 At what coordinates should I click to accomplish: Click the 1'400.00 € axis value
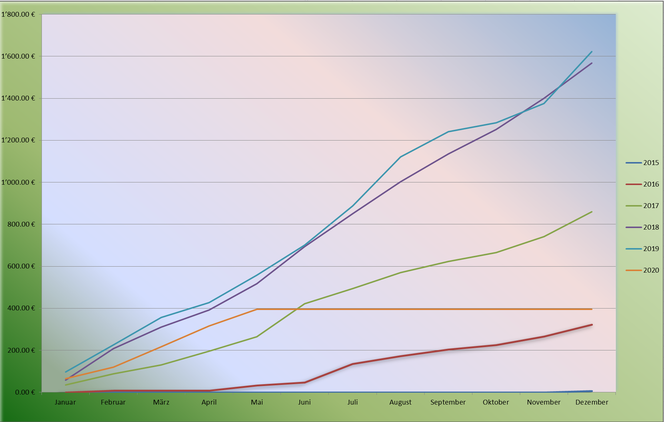click(18, 99)
